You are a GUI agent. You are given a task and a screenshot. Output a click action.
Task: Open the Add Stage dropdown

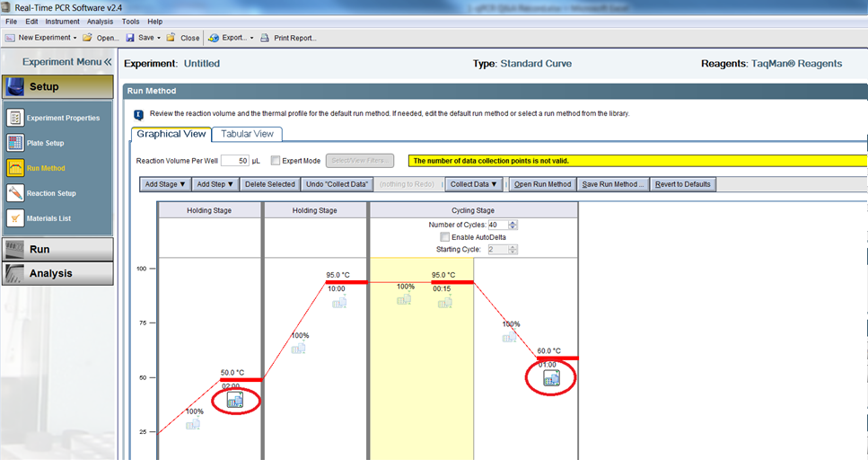coord(165,184)
